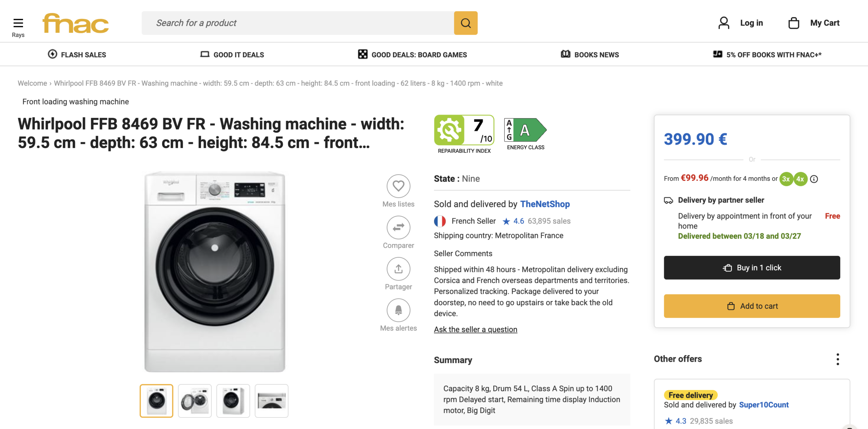Screen dimensions: 868x429
Task: Select the 4x installment payment option
Action: click(800, 178)
